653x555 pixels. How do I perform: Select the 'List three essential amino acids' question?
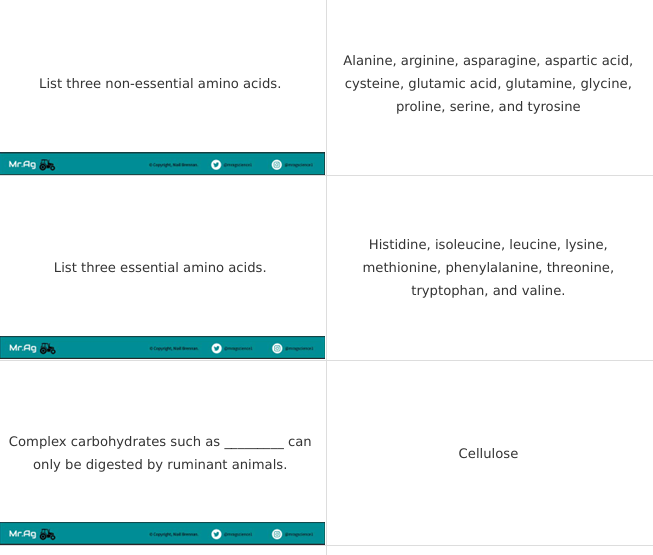tap(160, 267)
